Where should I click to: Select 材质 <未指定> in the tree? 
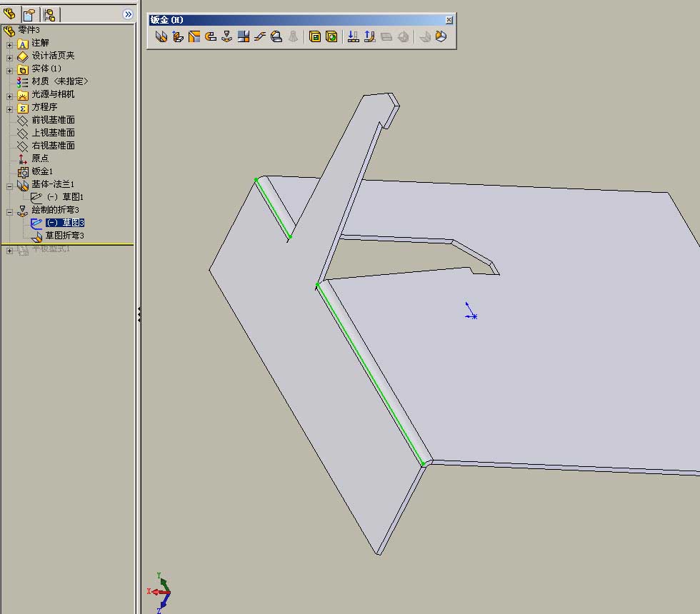60,81
